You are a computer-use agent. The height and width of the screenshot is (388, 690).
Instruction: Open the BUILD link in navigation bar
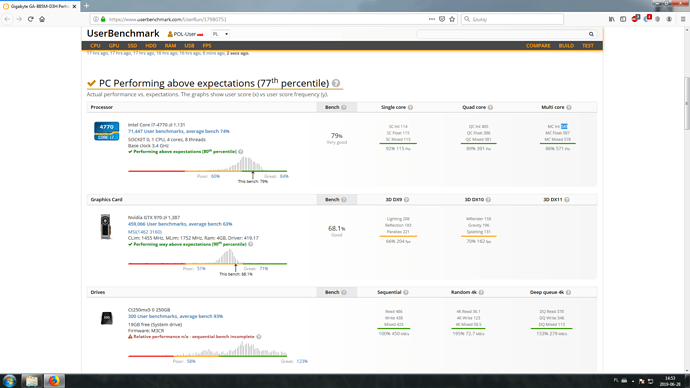click(566, 46)
